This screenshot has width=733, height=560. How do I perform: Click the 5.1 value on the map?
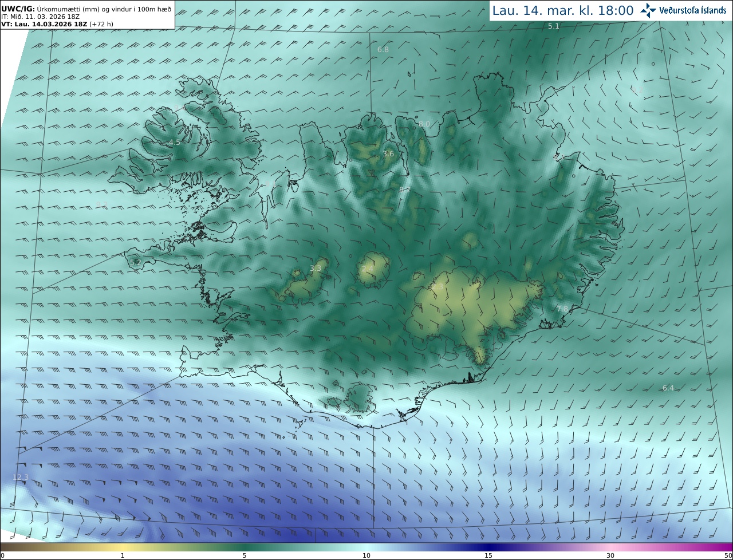(554, 26)
